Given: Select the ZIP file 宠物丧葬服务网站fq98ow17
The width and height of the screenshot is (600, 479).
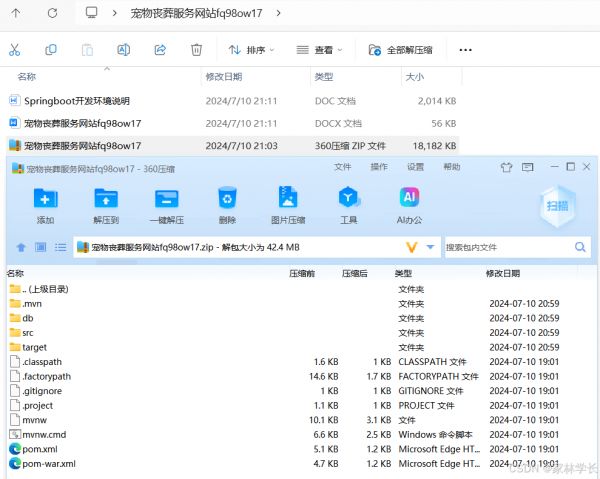Looking at the screenshot, I should [x=233, y=146].
